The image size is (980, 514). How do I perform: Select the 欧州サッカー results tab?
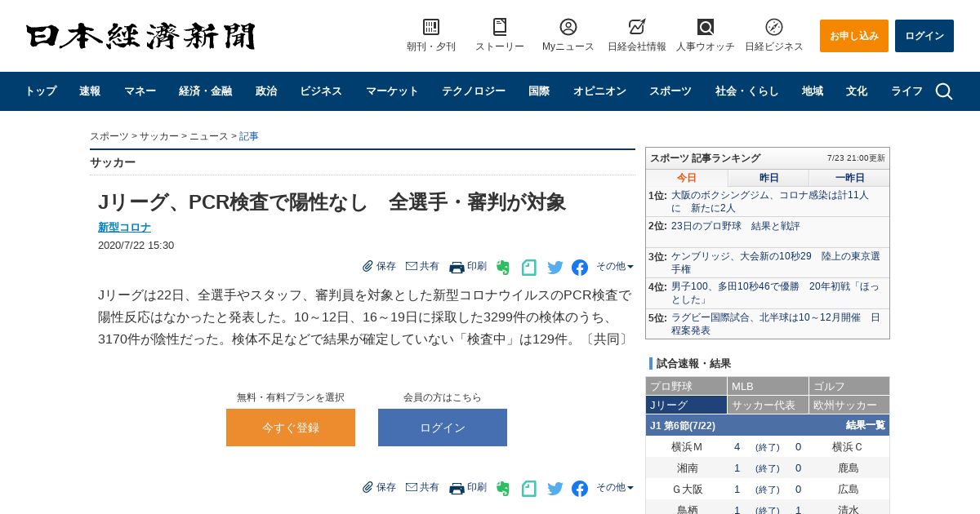coord(849,405)
